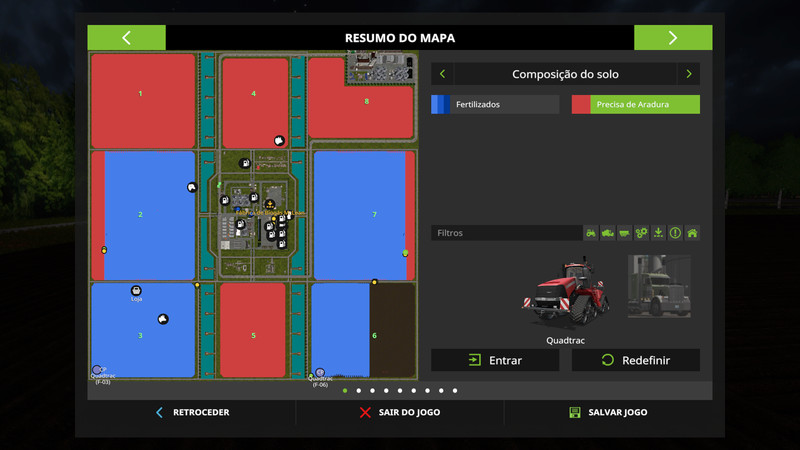The width and height of the screenshot is (800, 450).
Task: Open previous menu page with left arrow
Action: click(126, 38)
